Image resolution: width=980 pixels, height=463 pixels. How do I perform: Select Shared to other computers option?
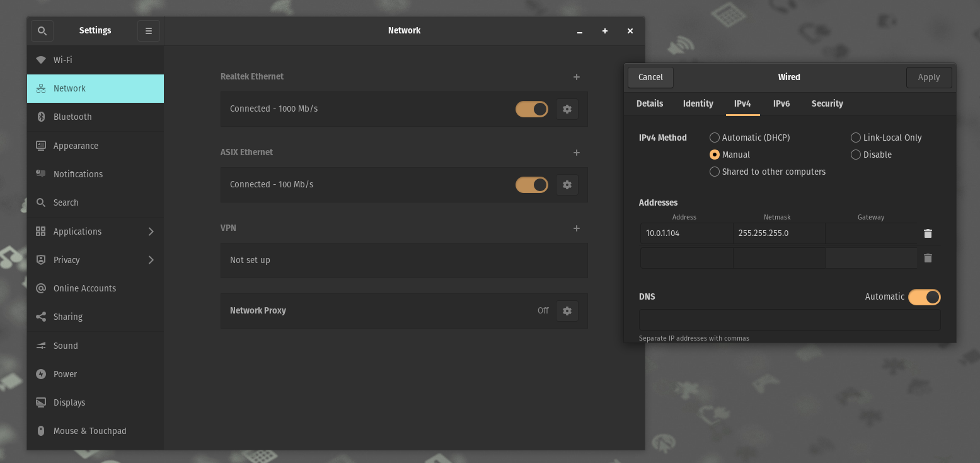coord(768,172)
